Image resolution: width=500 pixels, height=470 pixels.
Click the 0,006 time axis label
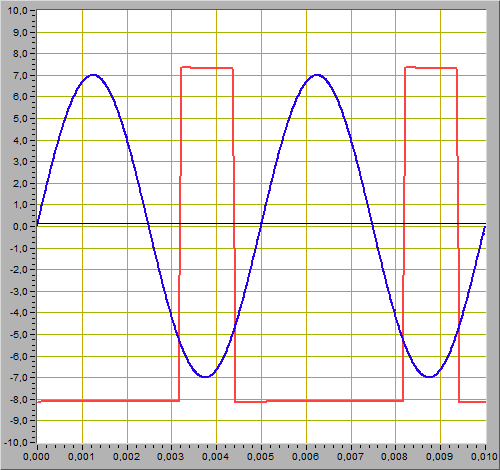[305, 457]
